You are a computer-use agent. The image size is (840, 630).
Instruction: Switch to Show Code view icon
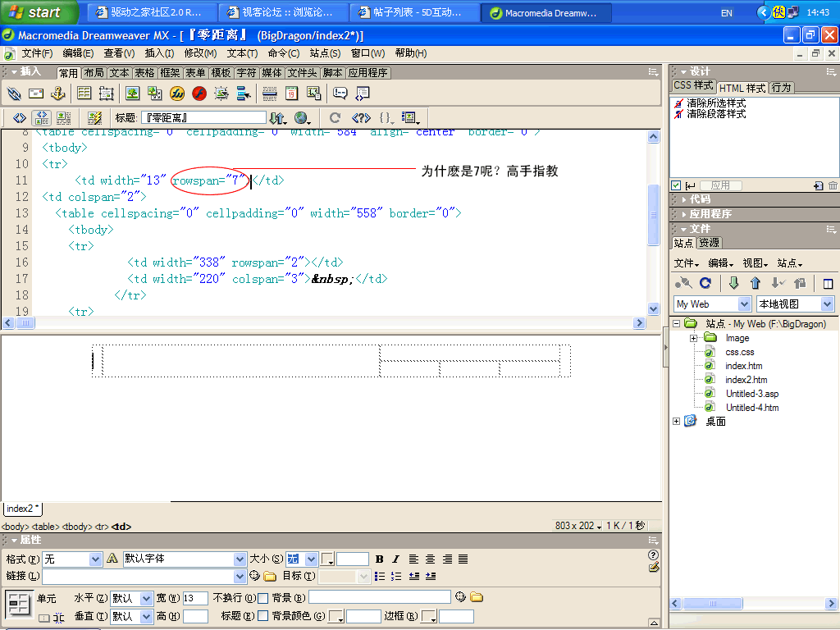point(20,118)
